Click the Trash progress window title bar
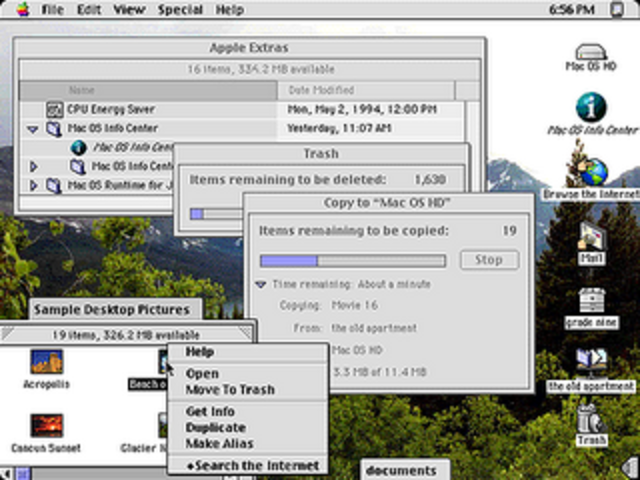 pos(321,153)
